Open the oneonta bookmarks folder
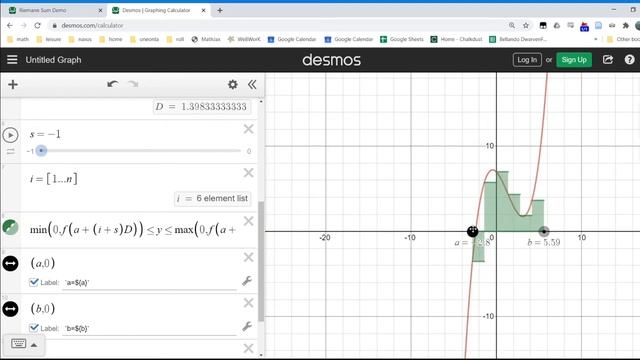Image resolution: width=640 pixels, height=360 pixels. tap(144, 39)
